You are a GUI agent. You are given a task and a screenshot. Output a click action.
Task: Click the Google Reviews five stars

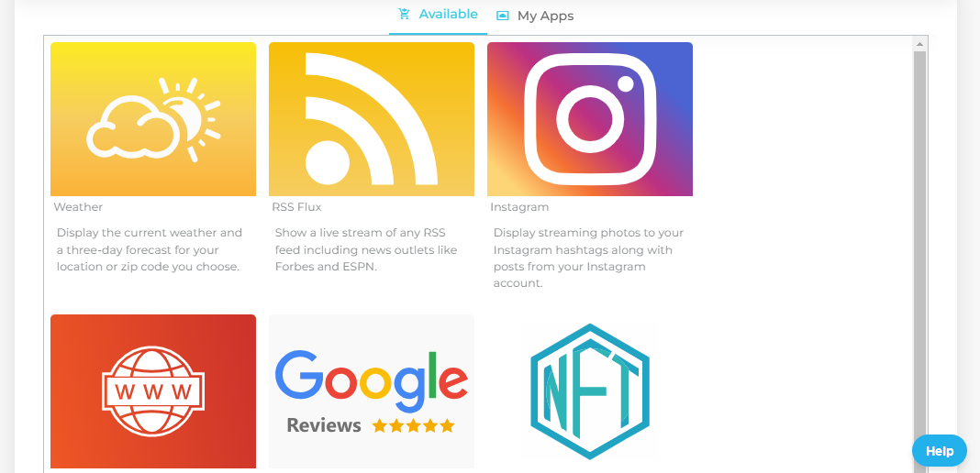pyautogui.click(x=413, y=426)
